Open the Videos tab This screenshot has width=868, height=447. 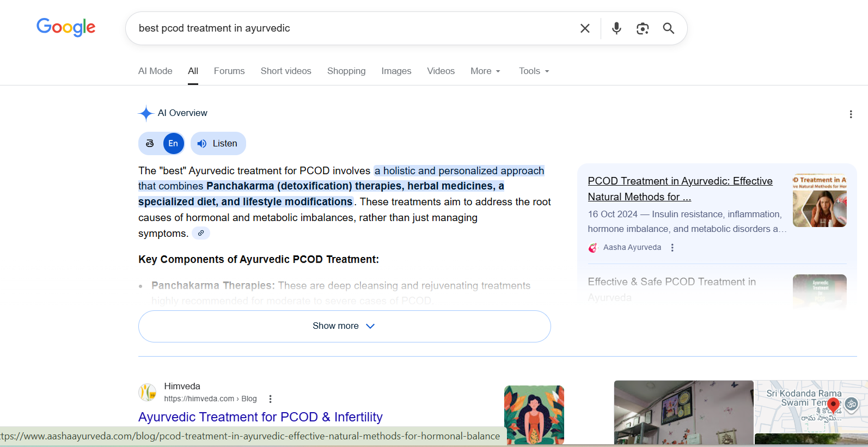click(x=441, y=71)
